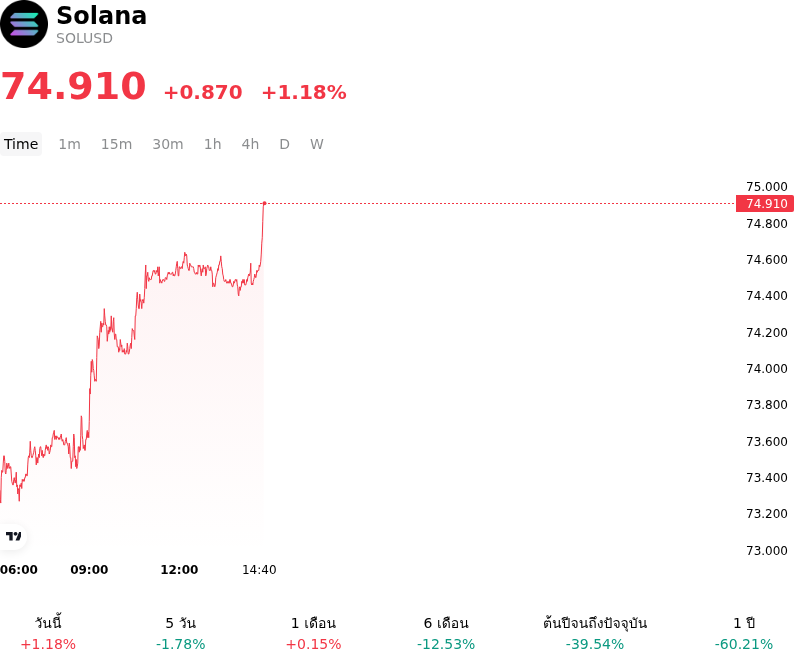800x664 pixels.
Task: Select the 4h chart interval
Action: (x=250, y=144)
